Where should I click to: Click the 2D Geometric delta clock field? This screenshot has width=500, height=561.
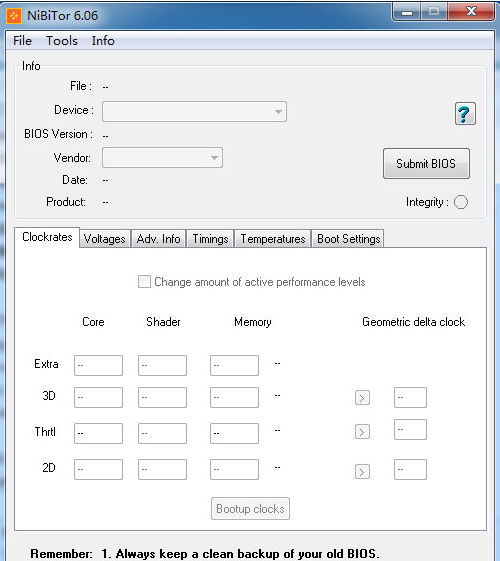(410, 469)
